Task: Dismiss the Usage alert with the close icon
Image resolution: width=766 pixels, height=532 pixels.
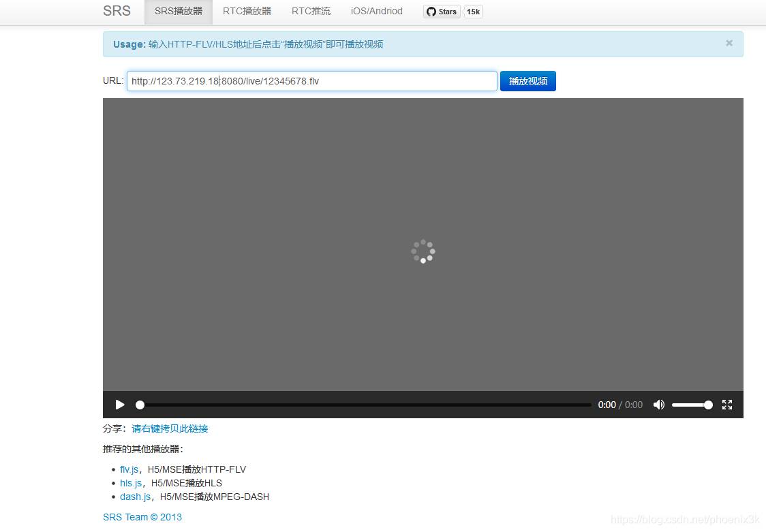Action: (729, 43)
